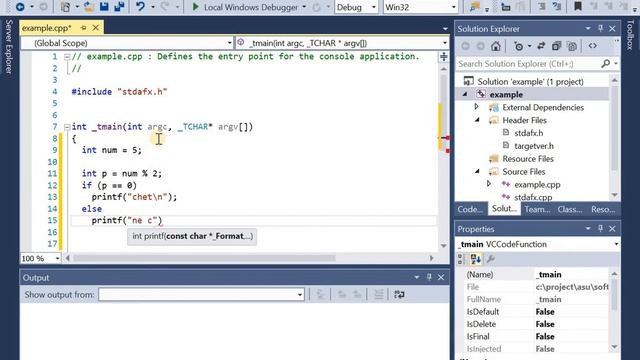Click the Open File folder icon
The width and height of the screenshot is (640, 360).
click(x=89, y=7)
